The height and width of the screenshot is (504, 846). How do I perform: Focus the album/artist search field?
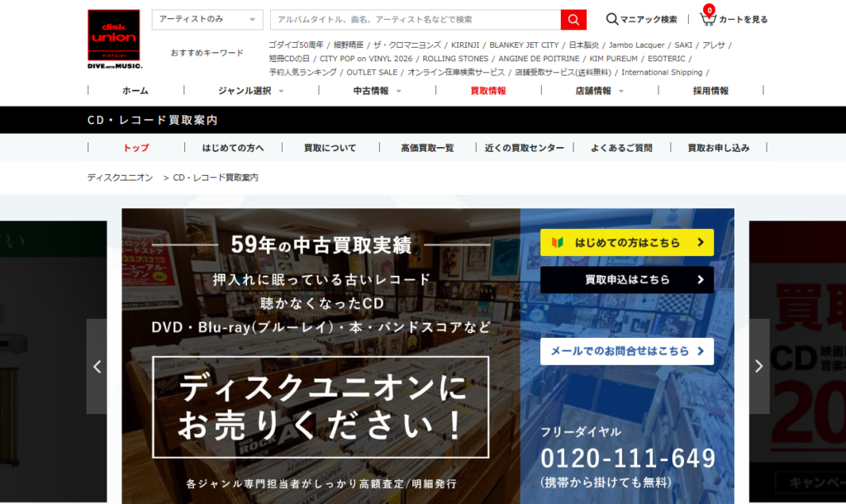(416, 20)
